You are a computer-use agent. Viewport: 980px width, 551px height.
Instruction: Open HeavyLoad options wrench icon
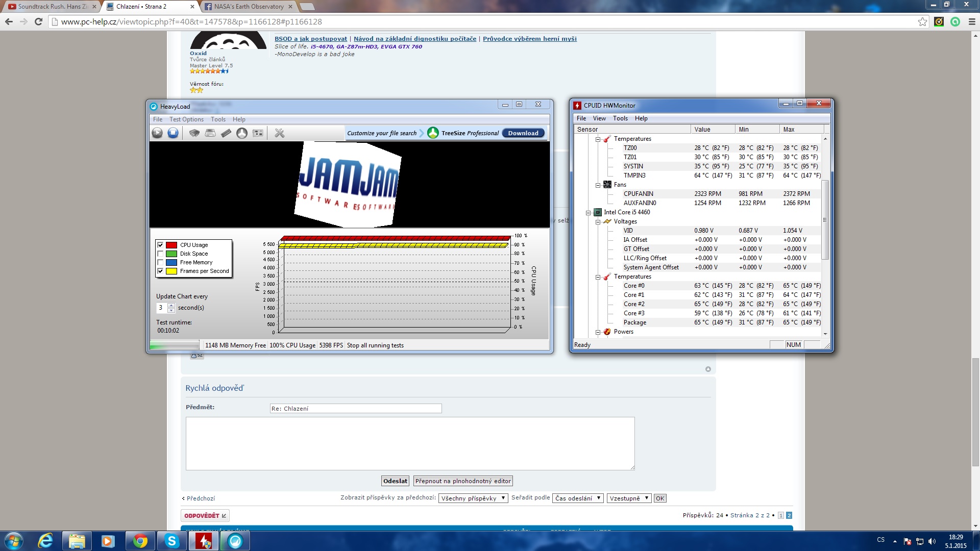pyautogui.click(x=279, y=133)
